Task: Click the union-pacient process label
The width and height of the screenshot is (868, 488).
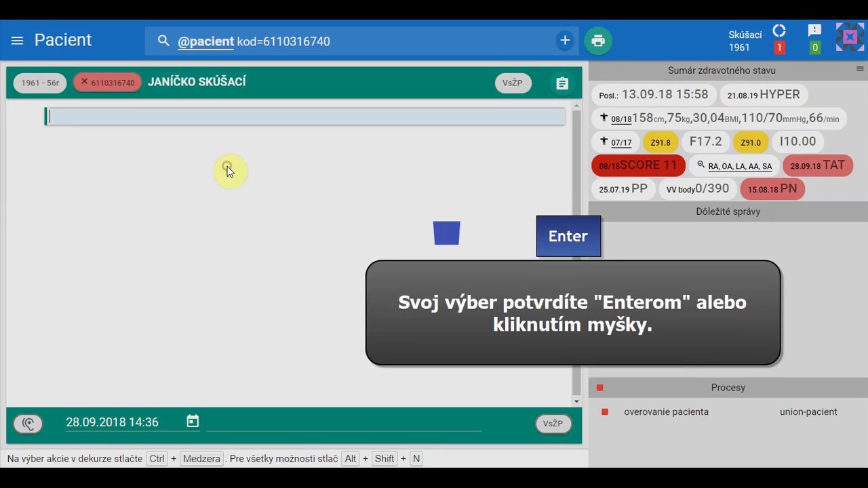Action: pyautogui.click(x=808, y=411)
